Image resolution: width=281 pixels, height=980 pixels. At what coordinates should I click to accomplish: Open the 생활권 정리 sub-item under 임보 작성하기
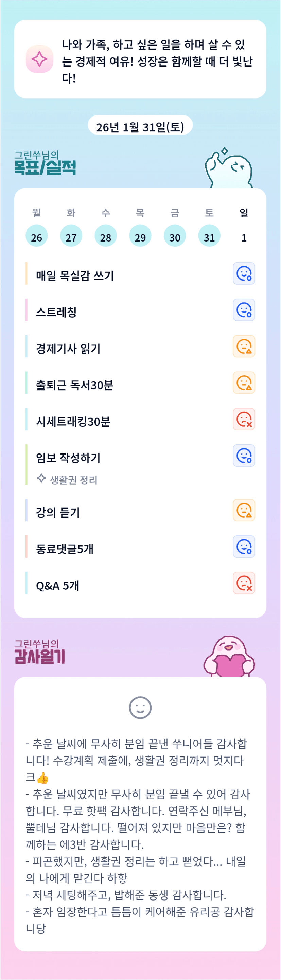coord(73,480)
